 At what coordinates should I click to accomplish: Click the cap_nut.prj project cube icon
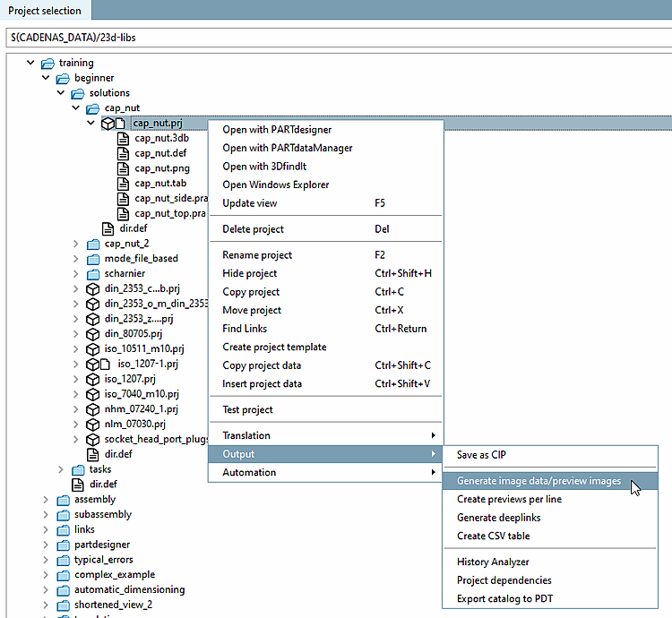[x=108, y=123]
